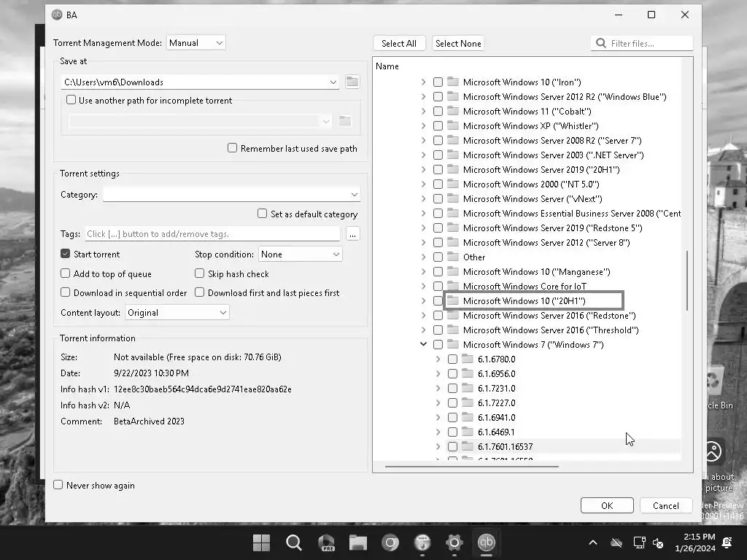
Task: Expand Microsoft Windows 10 ("Manganese")
Action: coord(423,271)
